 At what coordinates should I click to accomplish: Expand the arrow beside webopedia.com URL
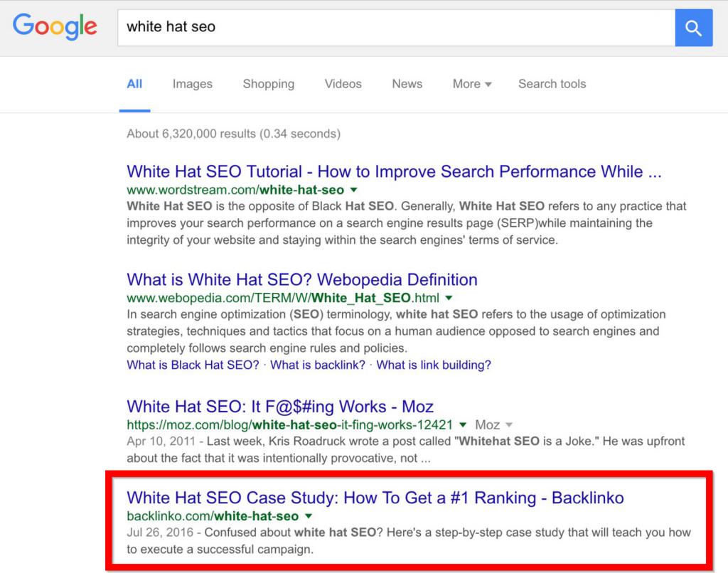point(449,299)
